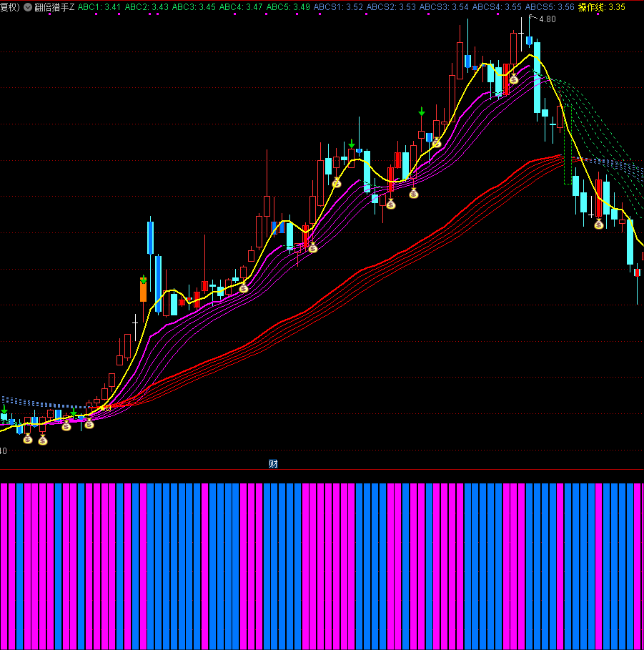Select the ABC1 value label

tap(99, 7)
